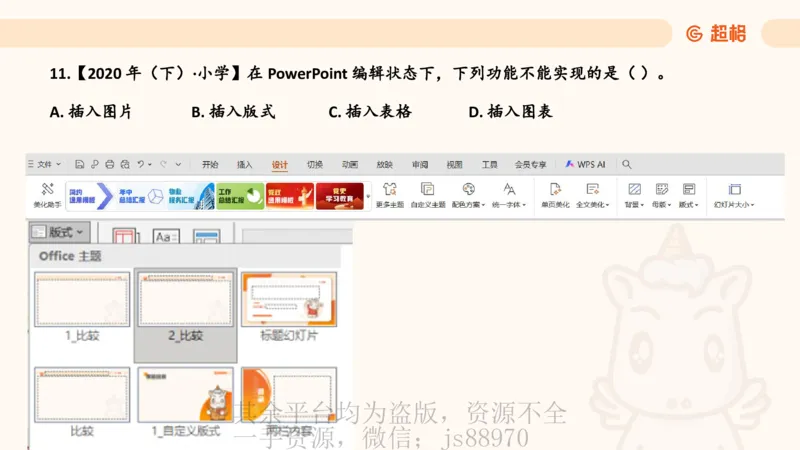
Task: Click option A. 插入图片
Action: click(91, 112)
